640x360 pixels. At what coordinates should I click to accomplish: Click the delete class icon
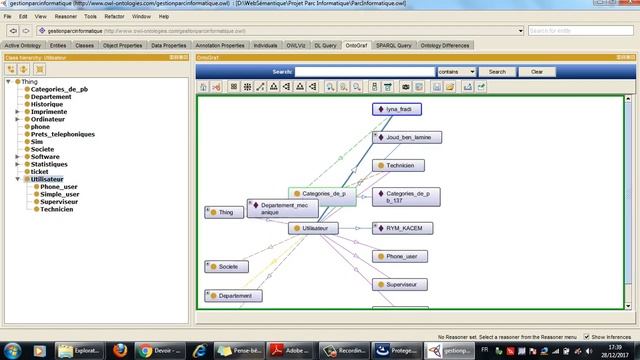pyautogui.click(x=40, y=69)
